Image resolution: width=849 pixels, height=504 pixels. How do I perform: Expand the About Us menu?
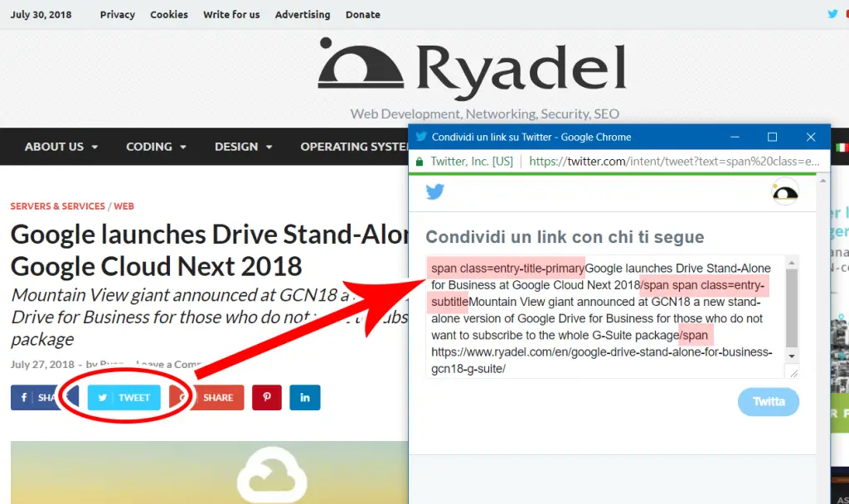(x=61, y=147)
